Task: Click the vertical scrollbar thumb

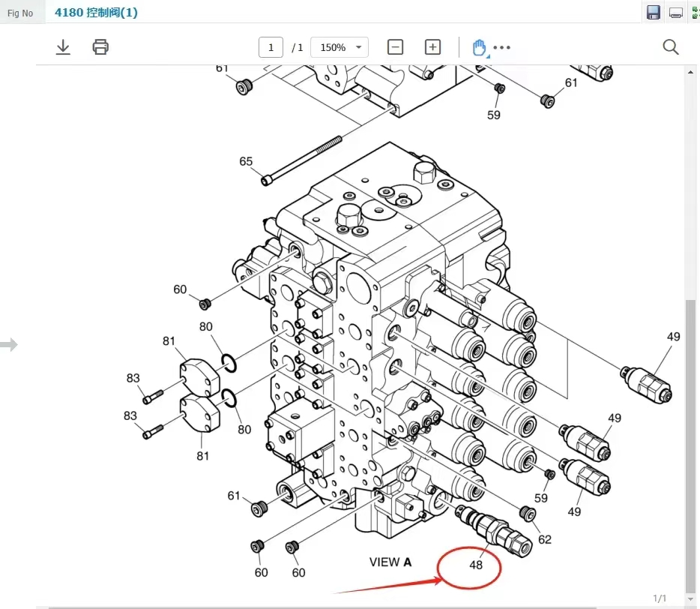Action: (690, 445)
